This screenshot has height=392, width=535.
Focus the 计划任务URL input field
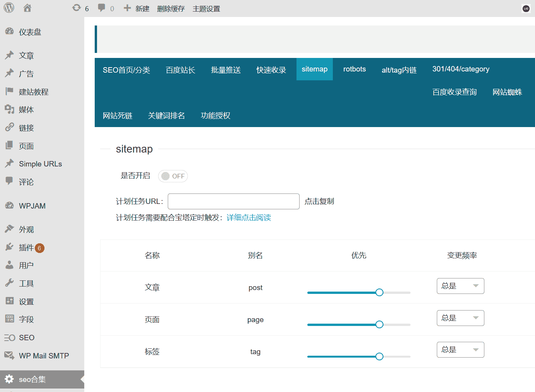pos(233,201)
